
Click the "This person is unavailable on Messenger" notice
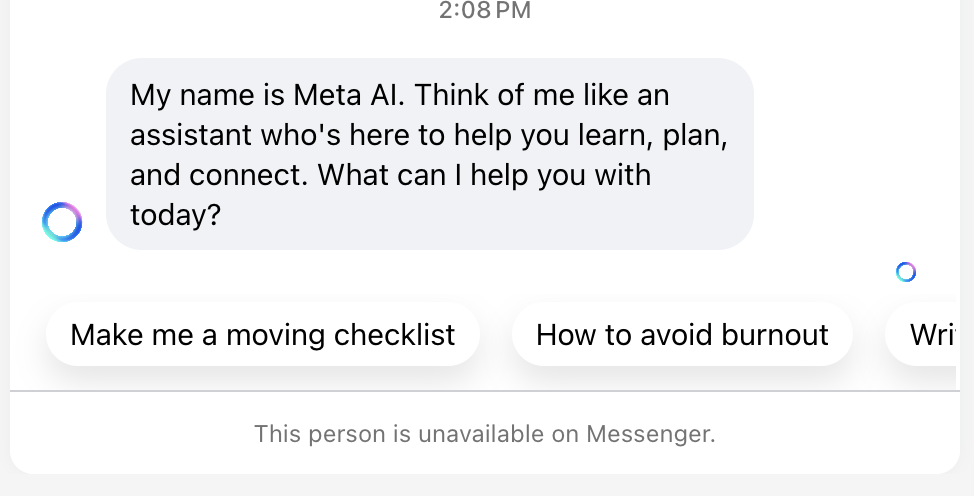point(485,434)
